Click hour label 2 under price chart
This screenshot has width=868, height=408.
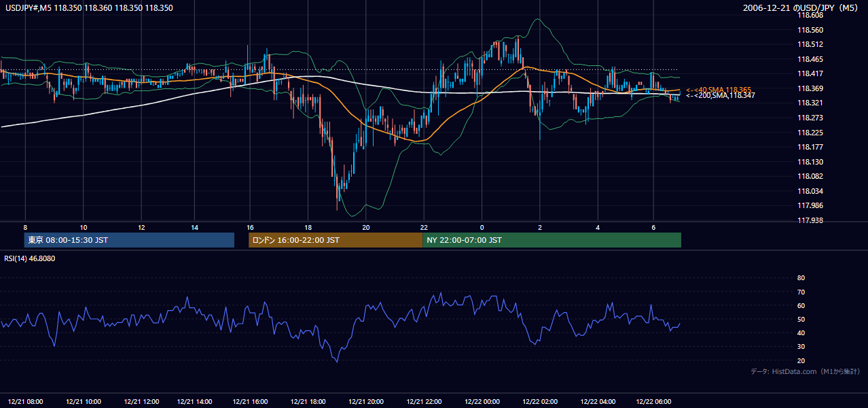point(540,227)
